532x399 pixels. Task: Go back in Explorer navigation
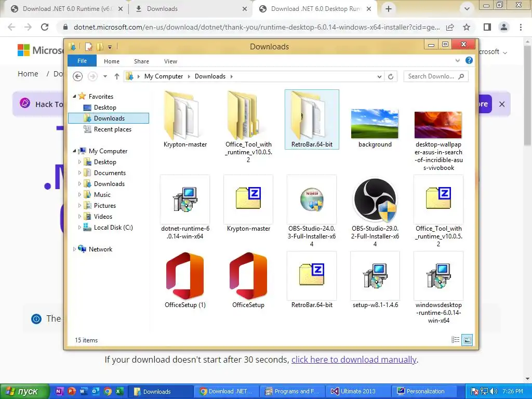78,76
